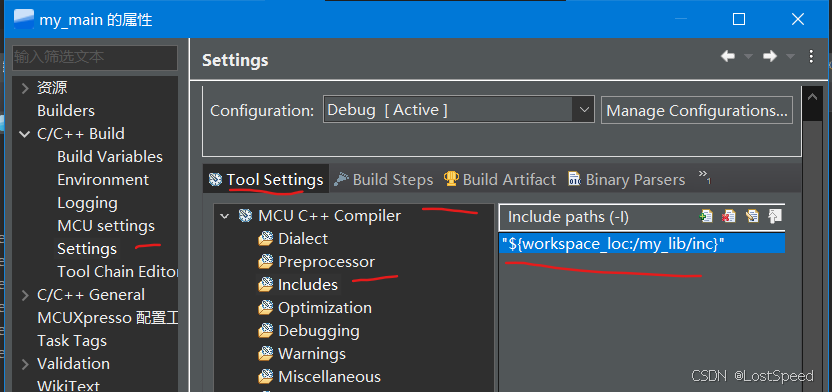
Task: Switch to the Build Artifact tab
Action: pyautogui.click(x=500, y=180)
